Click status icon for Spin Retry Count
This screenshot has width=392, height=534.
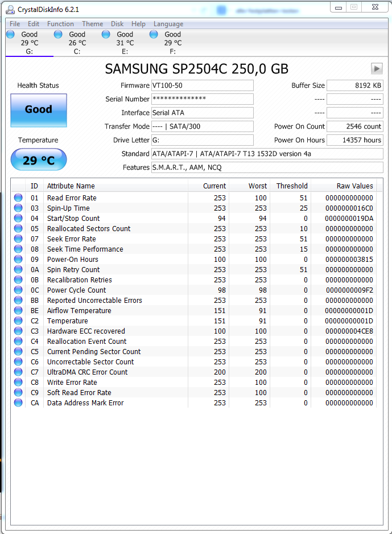tap(18, 269)
